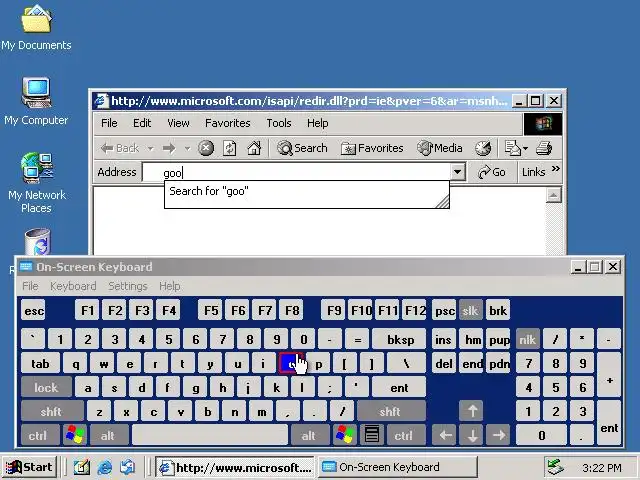Screen dimensions: 640x480
Task: Open the Keyboard menu in On-Screen Keyboard
Action: click(73, 286)
